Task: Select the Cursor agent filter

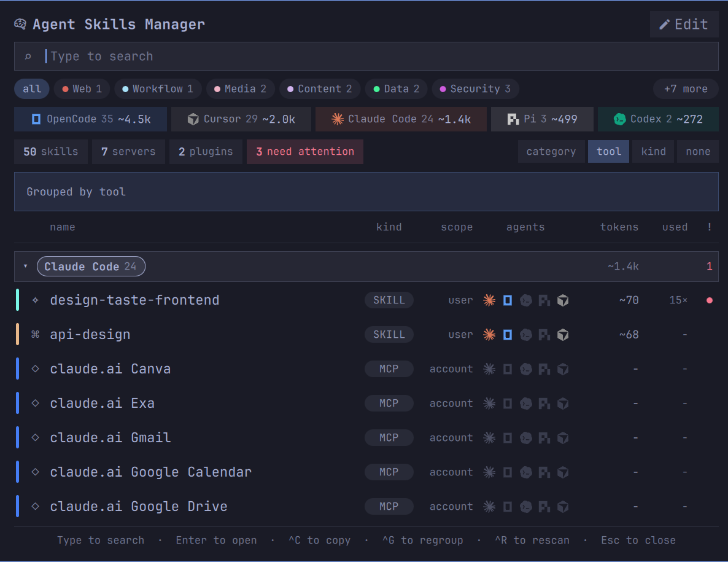Action: (x=241, y=119)
